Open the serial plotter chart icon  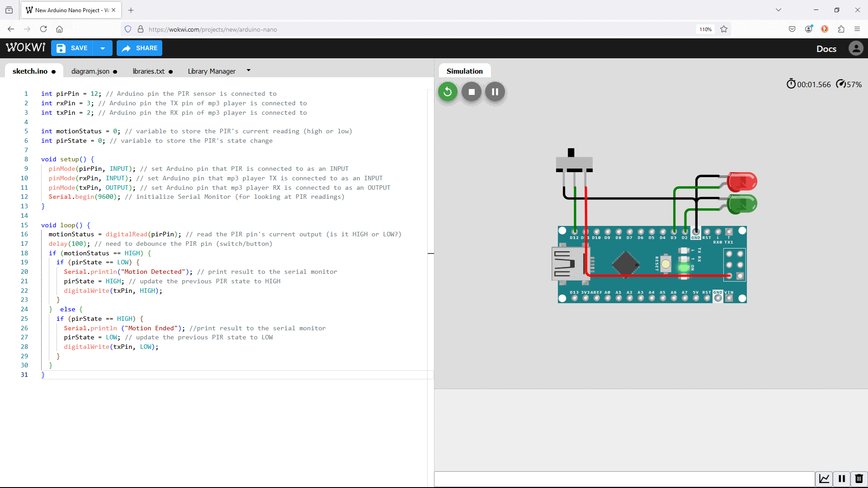[824, 479]
